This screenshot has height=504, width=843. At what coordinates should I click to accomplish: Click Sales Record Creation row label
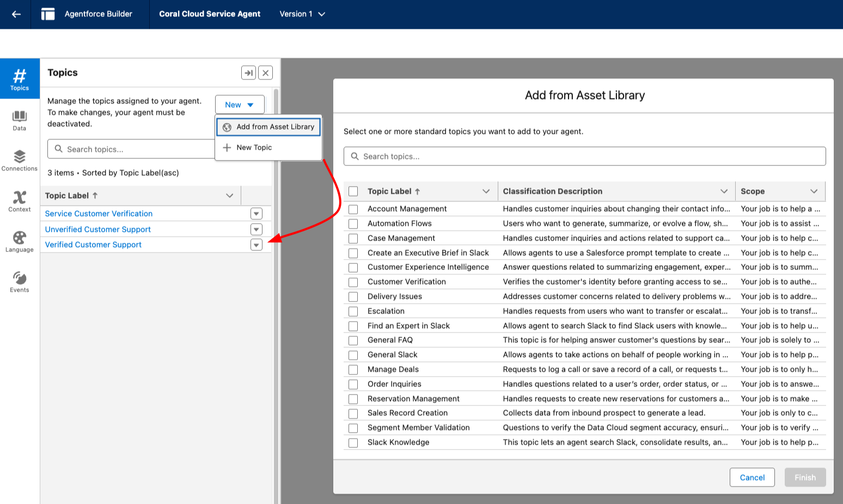point(407,413)
